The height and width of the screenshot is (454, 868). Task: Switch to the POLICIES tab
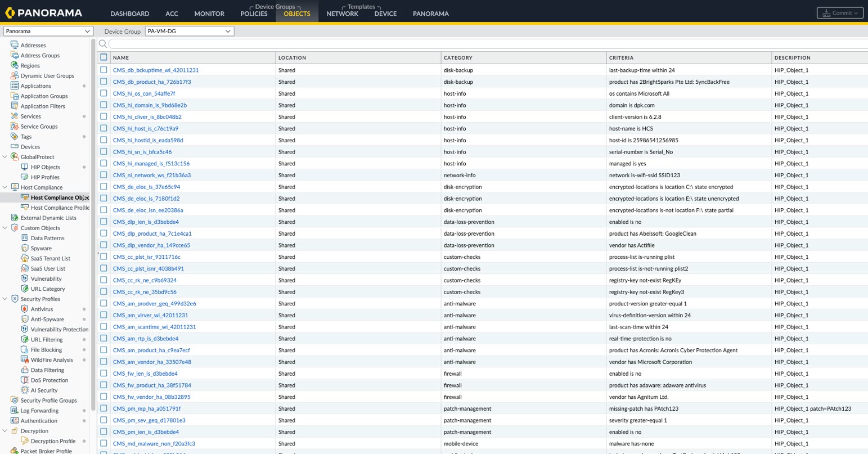coord(254,14)
